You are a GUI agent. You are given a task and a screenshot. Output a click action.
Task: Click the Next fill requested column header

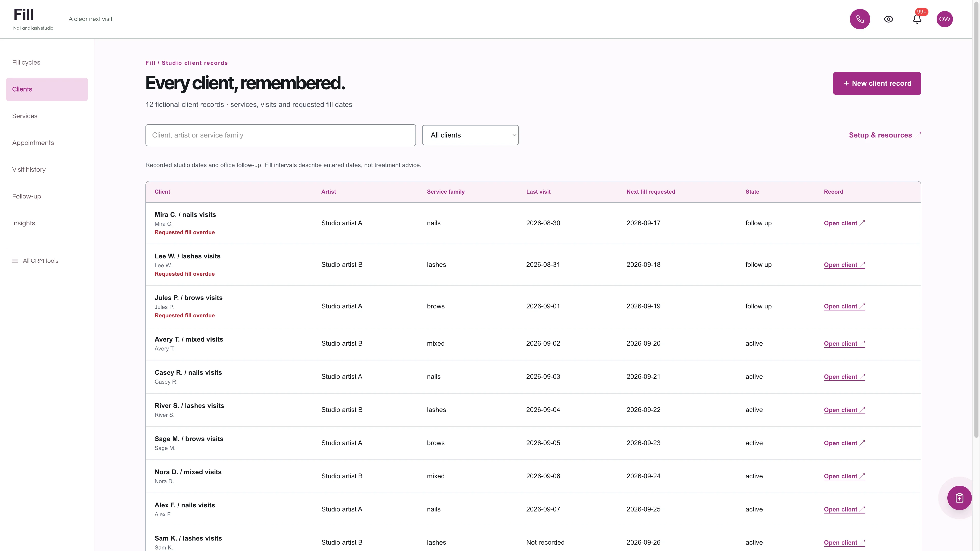651,192
